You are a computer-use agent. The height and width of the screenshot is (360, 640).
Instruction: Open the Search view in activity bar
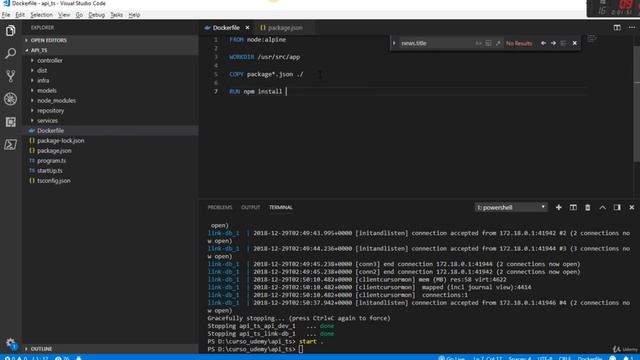tap(10, 53)
